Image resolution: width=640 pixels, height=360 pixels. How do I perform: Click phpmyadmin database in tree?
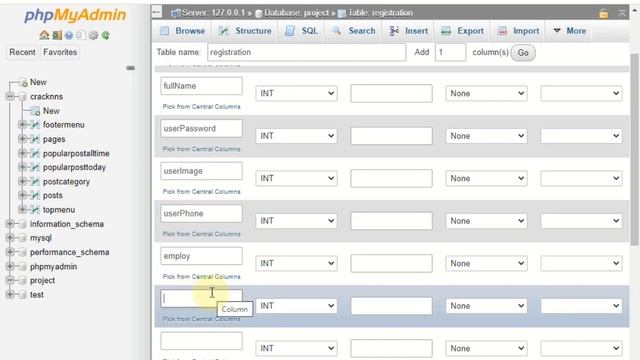pyautogui.click(x=53, y=267)
